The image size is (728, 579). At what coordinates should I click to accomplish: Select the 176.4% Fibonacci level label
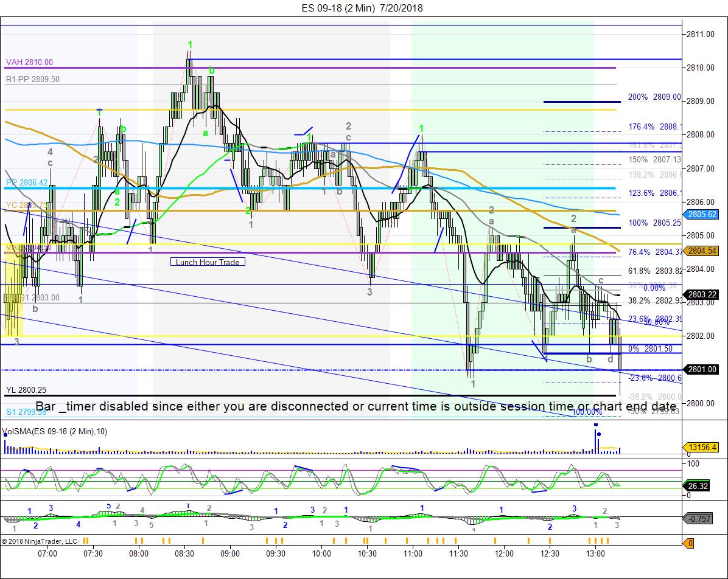[654, 127]
